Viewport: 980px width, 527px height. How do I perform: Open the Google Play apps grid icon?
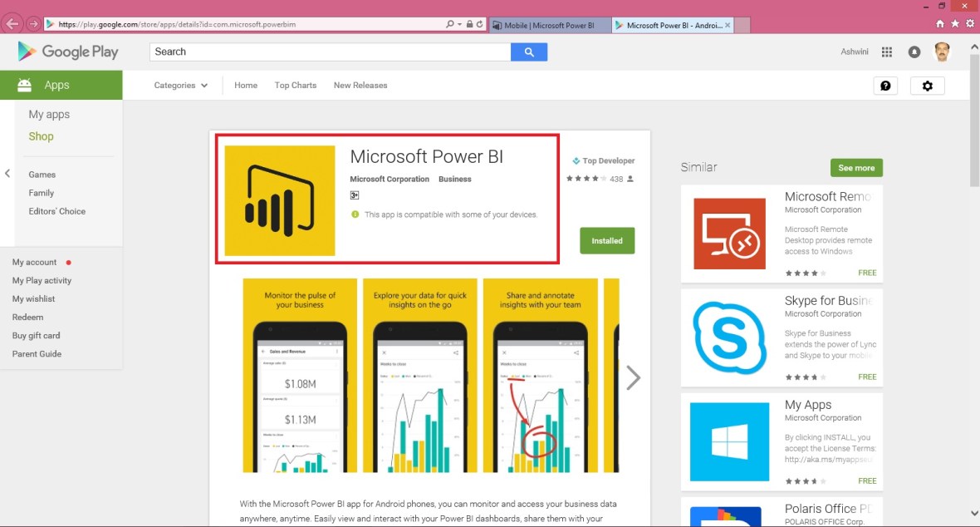(886, 52)
